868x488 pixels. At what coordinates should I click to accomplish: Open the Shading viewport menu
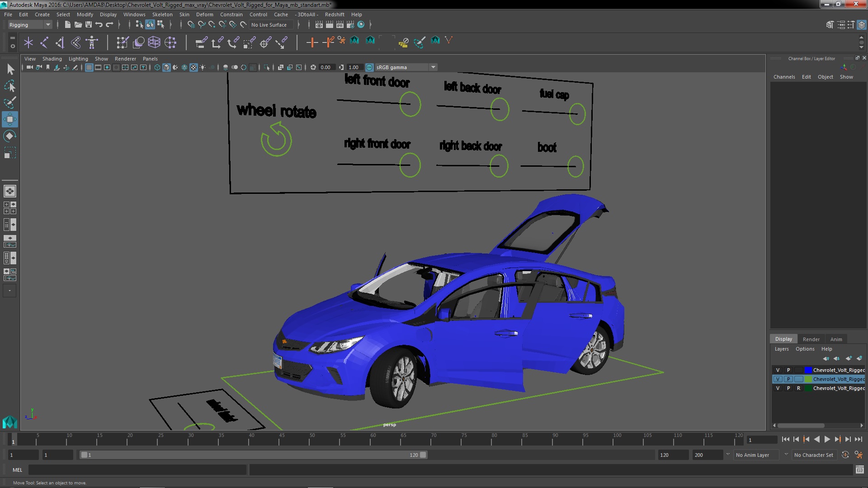tap(52, 59)
